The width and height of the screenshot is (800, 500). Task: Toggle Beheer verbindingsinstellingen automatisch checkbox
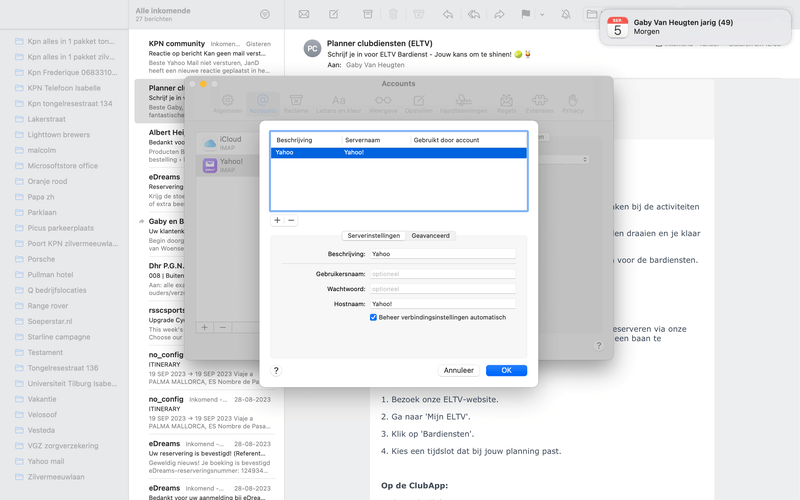pyautogui.click(x=373, y=317)
